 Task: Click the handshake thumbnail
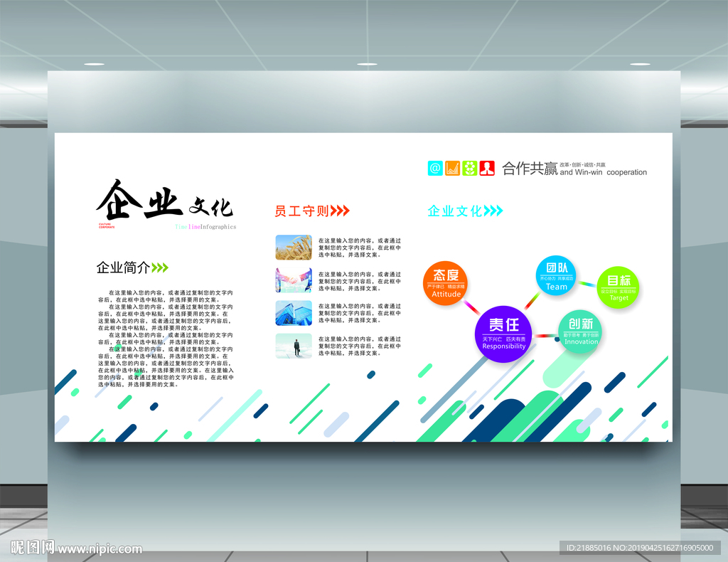coord(294,280)
